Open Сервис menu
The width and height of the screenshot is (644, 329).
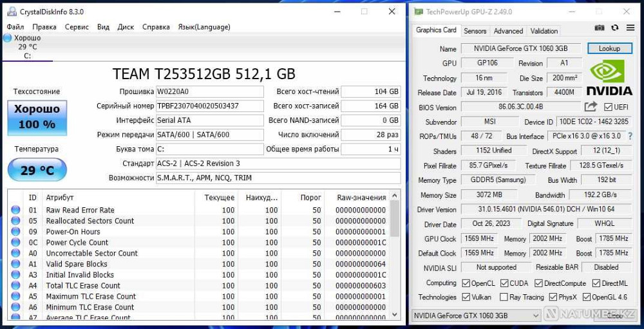pos(77,26)
